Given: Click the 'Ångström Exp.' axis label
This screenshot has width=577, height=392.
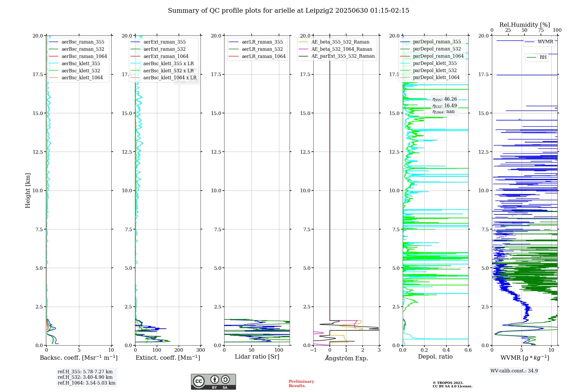Looking at the screenshot, I should pos(346,358).
